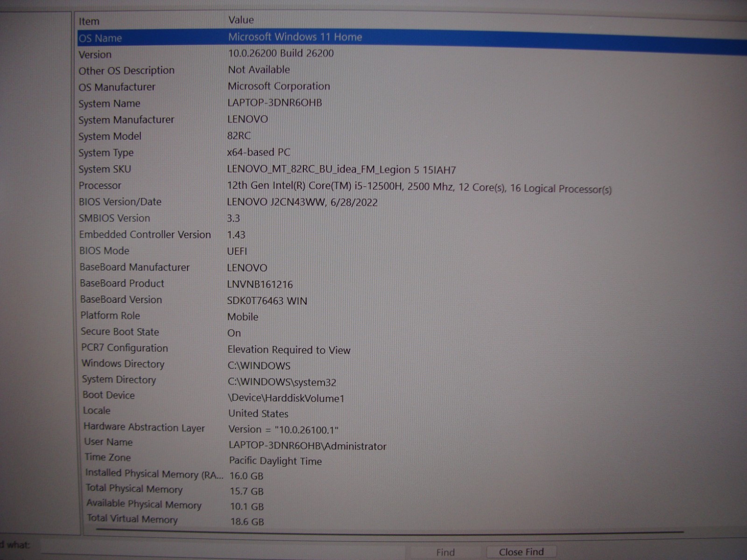Click the value C:\WINDOWS\system32
Viewport: 747px width, 560px height.
tap(282, 382)
